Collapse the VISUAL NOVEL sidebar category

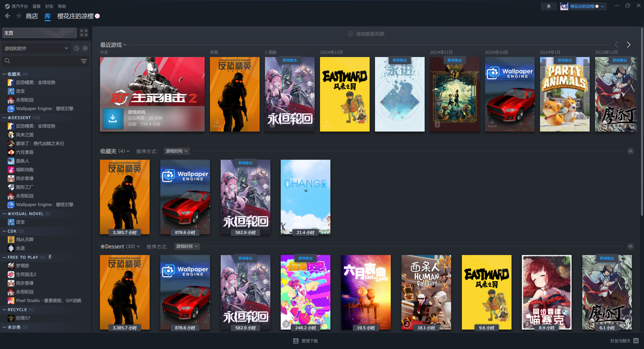[x=4, y=213]
